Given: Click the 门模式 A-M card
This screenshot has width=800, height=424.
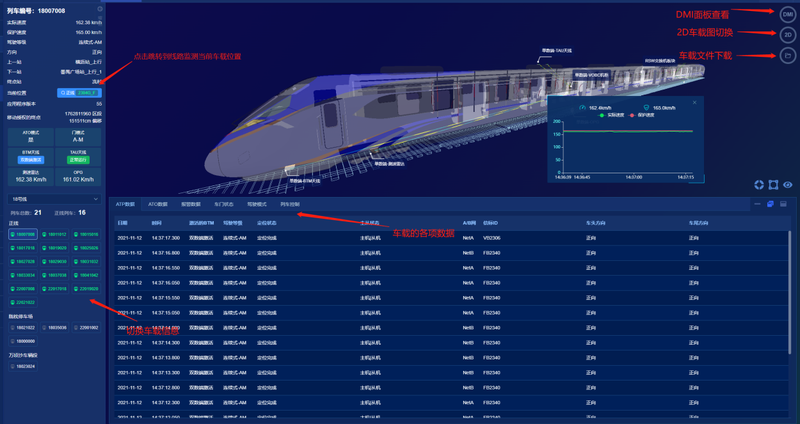Looking at the screenshot, I should tap(78, 136).
